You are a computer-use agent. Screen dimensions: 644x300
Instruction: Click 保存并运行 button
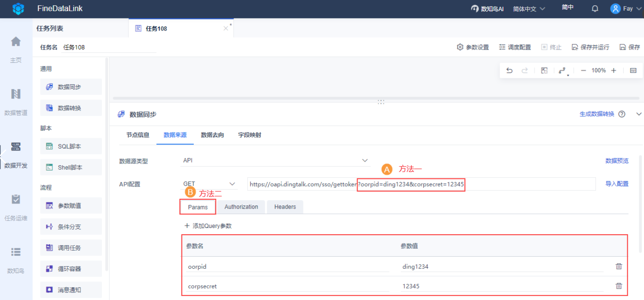point(590,47)
